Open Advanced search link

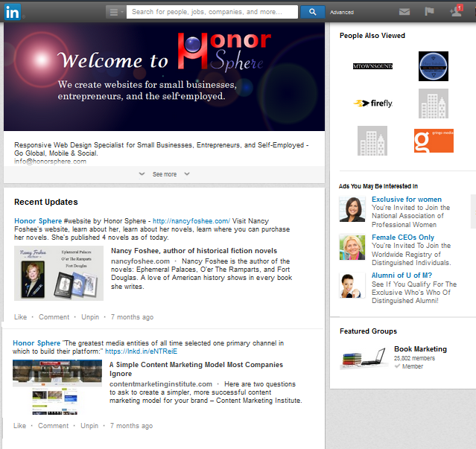[x=341, y=13]
